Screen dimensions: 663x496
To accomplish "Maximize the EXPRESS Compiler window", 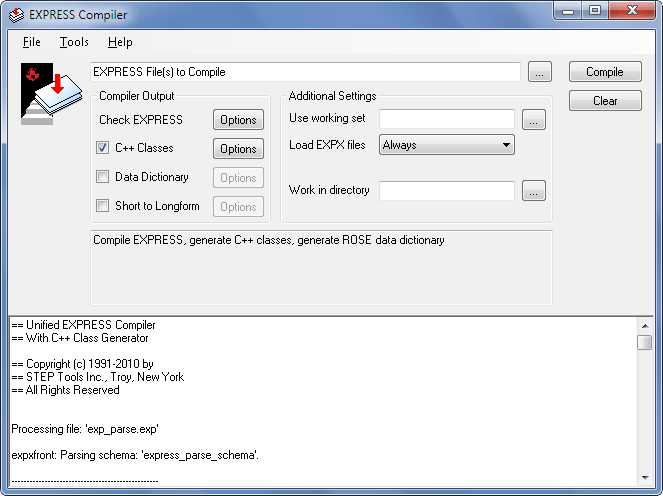I will pyautogui.click(x=595, y=11).
